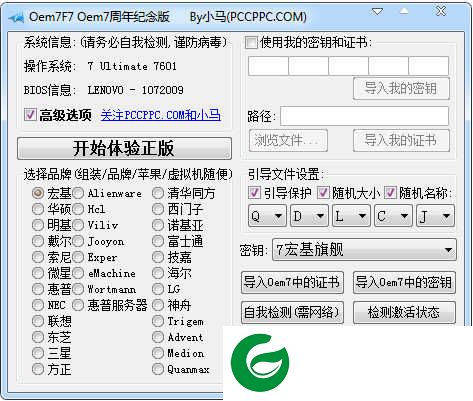Choose the 方正 radio button
473x401 pixels.
[x=38, y=369]
